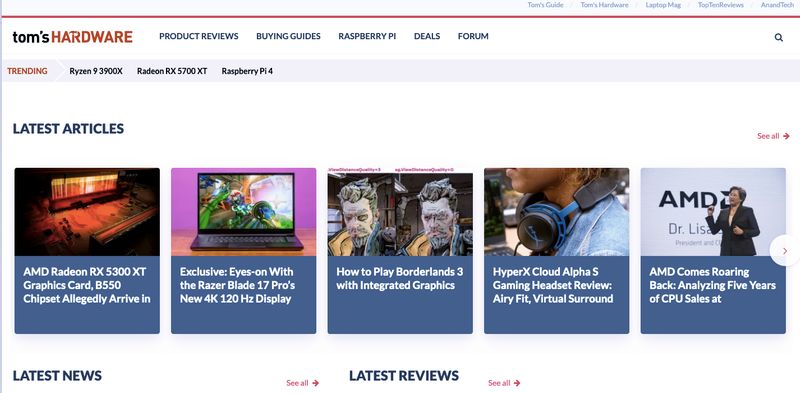Open Borderlands 3 article image
The image size is (800, 393).
[x=400, y=212]
